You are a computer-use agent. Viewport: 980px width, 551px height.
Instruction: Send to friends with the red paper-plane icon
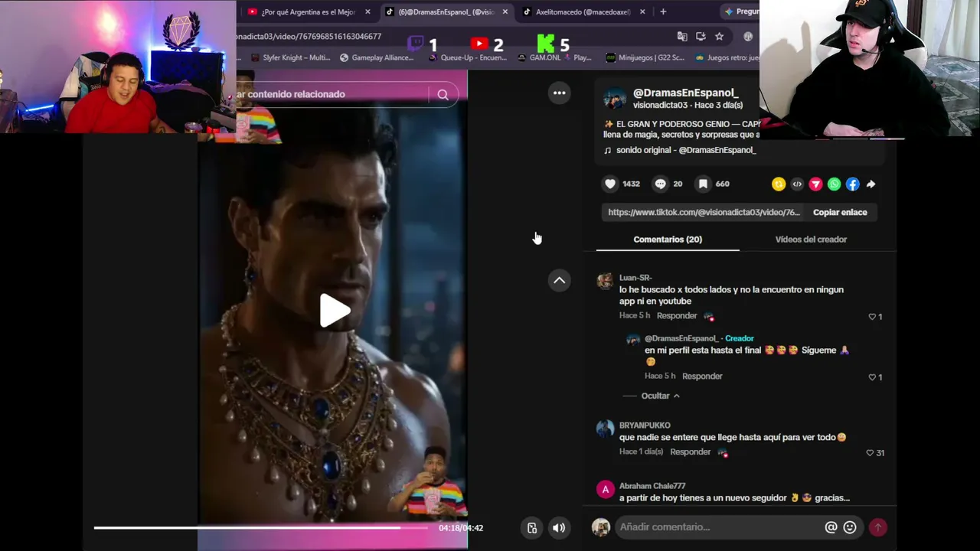click(815, 184)
